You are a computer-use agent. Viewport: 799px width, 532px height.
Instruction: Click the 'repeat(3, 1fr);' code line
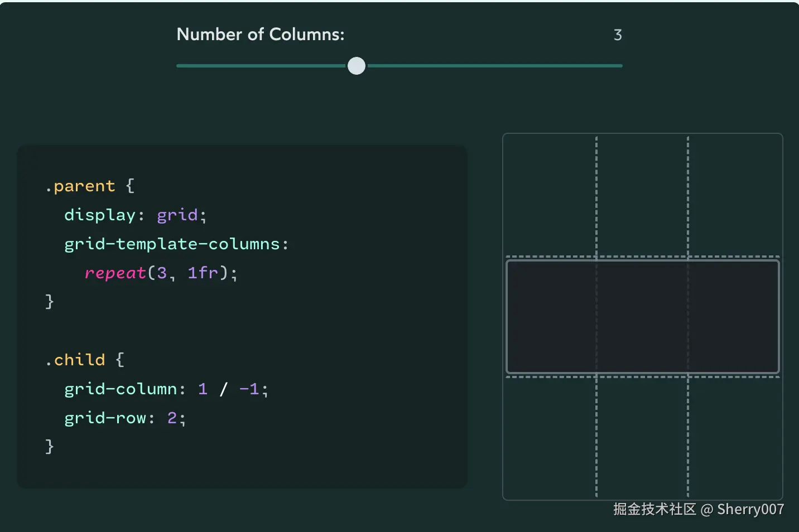(x=161, y=273)
